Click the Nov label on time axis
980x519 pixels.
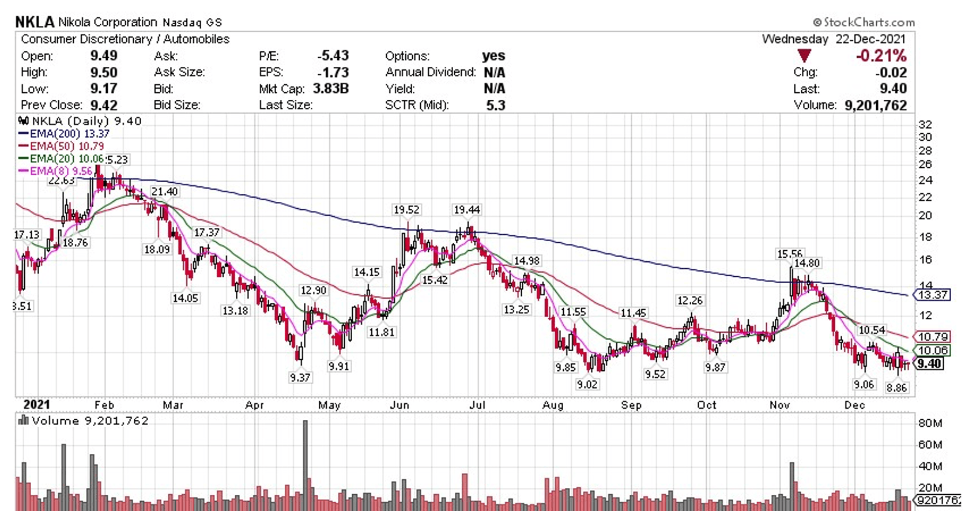(779, 405)
